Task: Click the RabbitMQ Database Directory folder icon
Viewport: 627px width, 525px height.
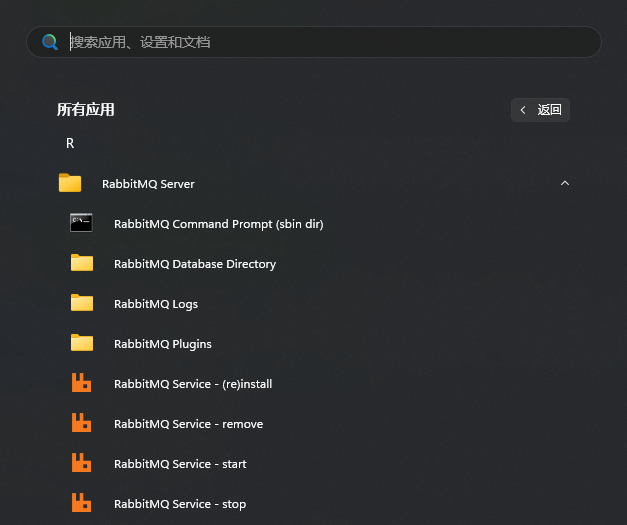Action: click(82, 263)
